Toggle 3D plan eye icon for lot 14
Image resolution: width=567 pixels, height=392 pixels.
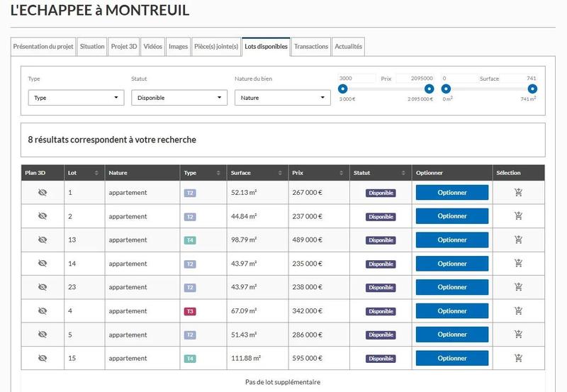[42, 264]
